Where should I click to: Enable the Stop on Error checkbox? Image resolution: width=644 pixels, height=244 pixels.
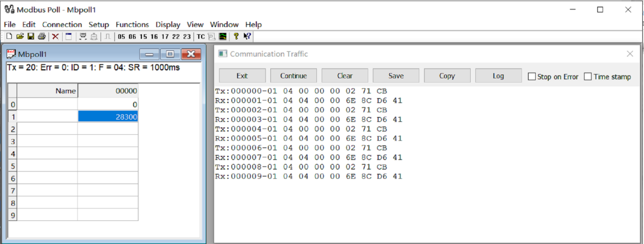click(x=532, y=77)
